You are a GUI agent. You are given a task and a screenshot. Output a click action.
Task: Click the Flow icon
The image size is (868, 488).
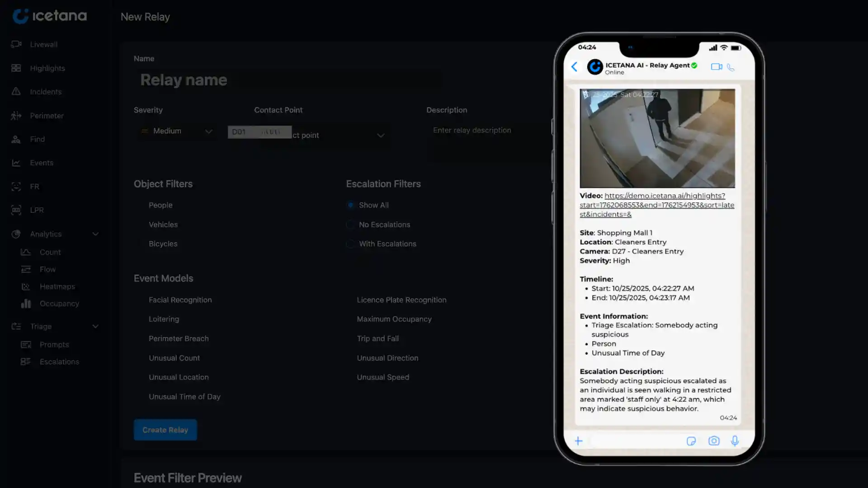coord(26,269)
